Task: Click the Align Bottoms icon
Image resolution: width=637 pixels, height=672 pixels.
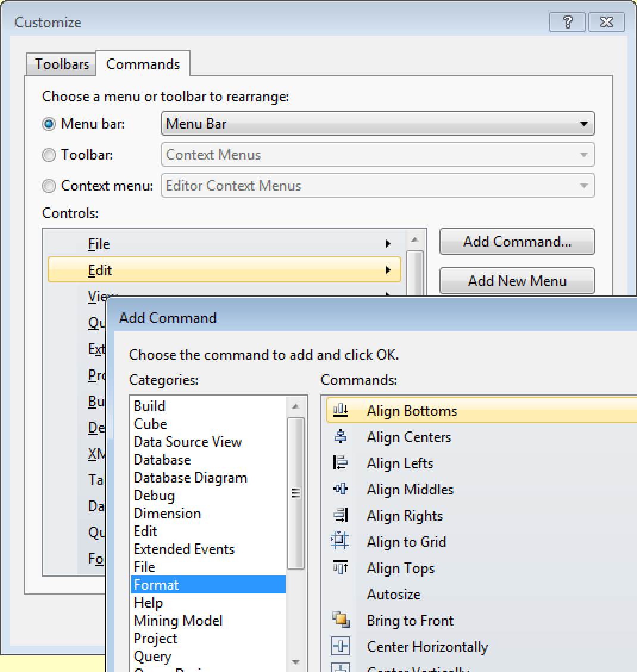Action: tap(341, 410)
